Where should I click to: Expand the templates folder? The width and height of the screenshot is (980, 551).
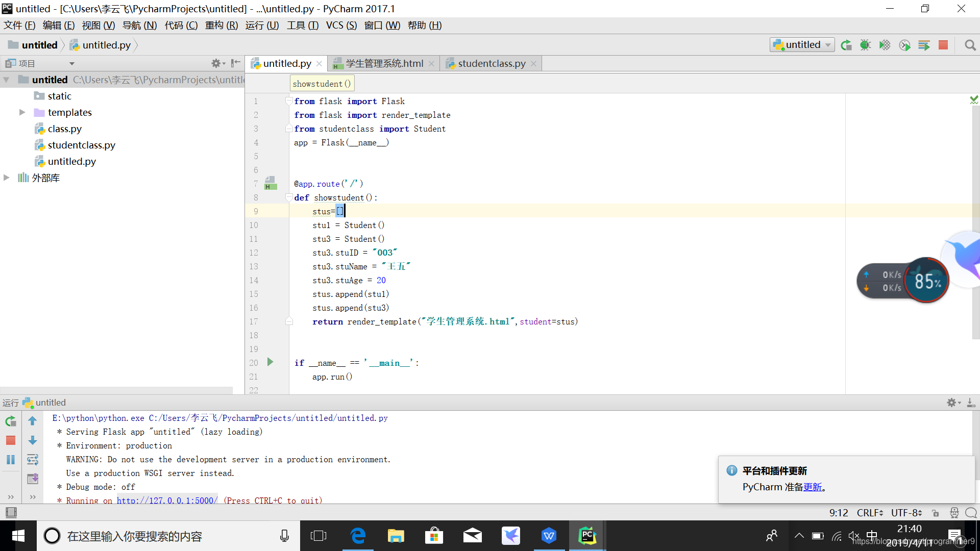22,112
